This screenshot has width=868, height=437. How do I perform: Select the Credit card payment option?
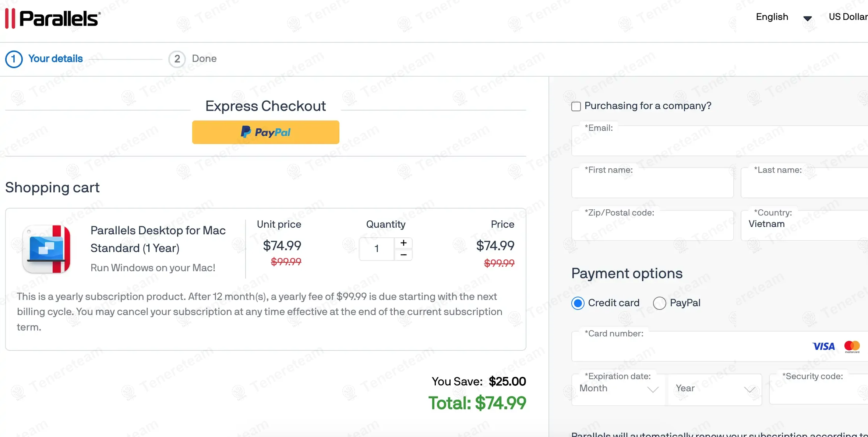point(578,303)
